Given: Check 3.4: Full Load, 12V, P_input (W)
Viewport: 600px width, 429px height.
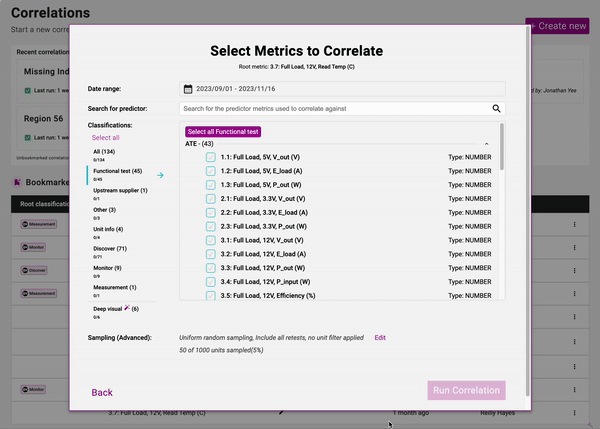Looking at the screenshot, I should 211,282.
